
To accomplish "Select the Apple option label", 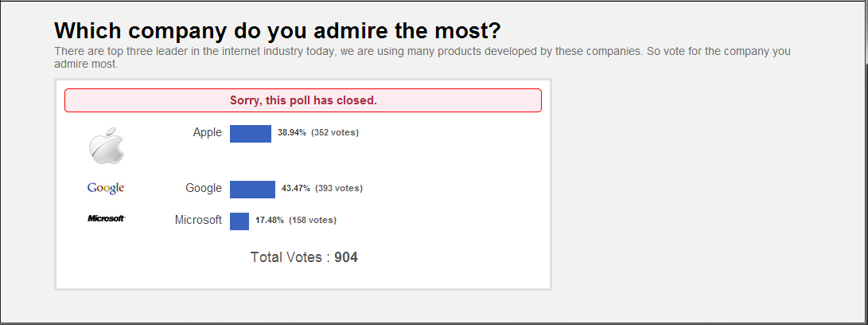I will 208,132.
